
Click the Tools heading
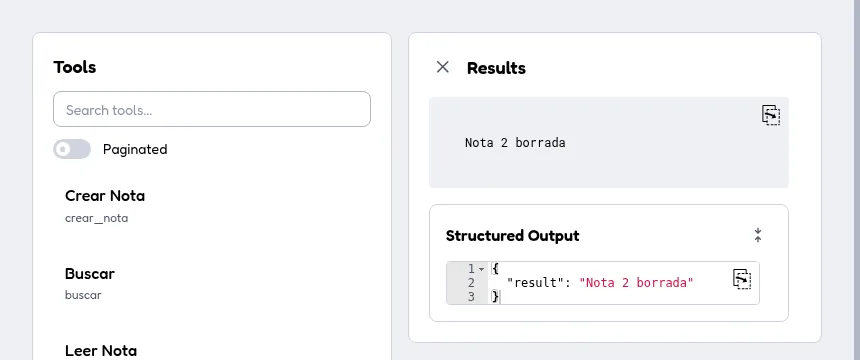coord(75,67)
